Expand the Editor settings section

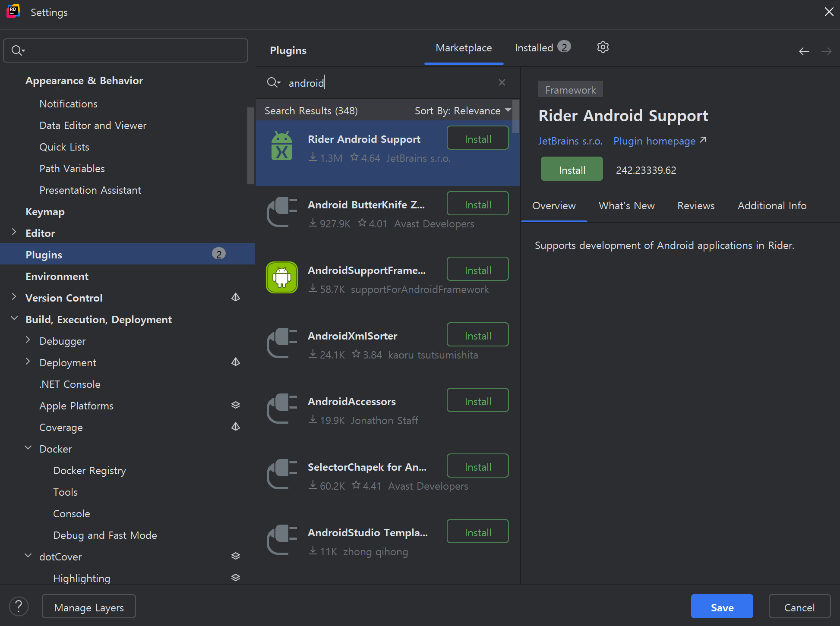[x=14, y=233]
